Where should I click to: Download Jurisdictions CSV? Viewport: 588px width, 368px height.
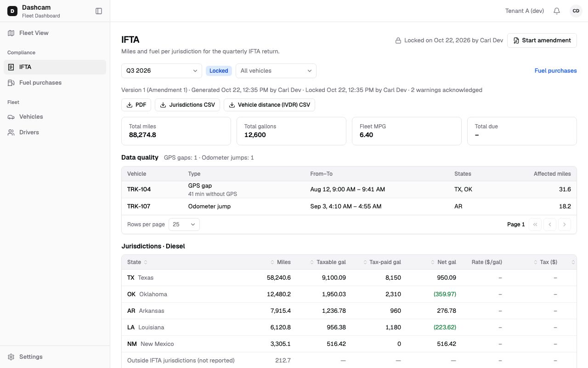point(187,105)
